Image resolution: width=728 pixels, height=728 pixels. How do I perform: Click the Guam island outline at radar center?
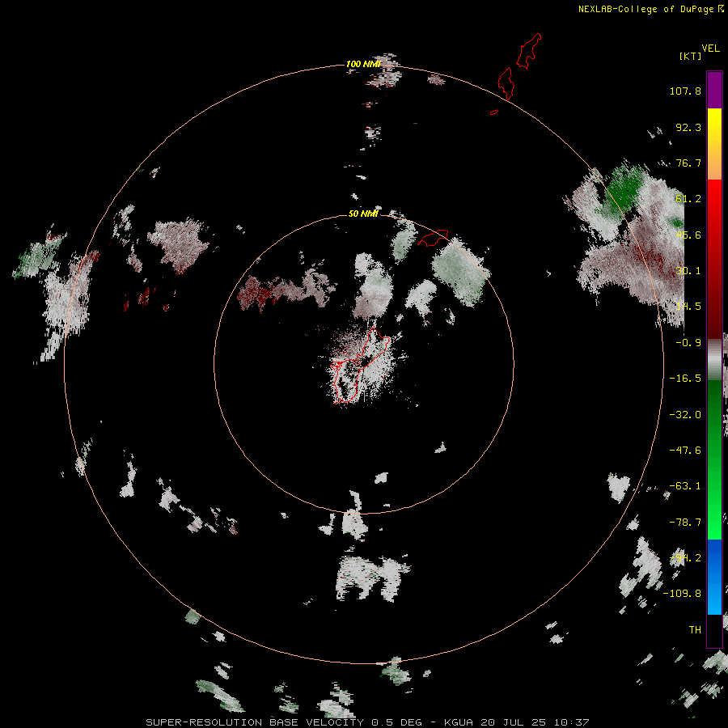[x=360, y=366]
